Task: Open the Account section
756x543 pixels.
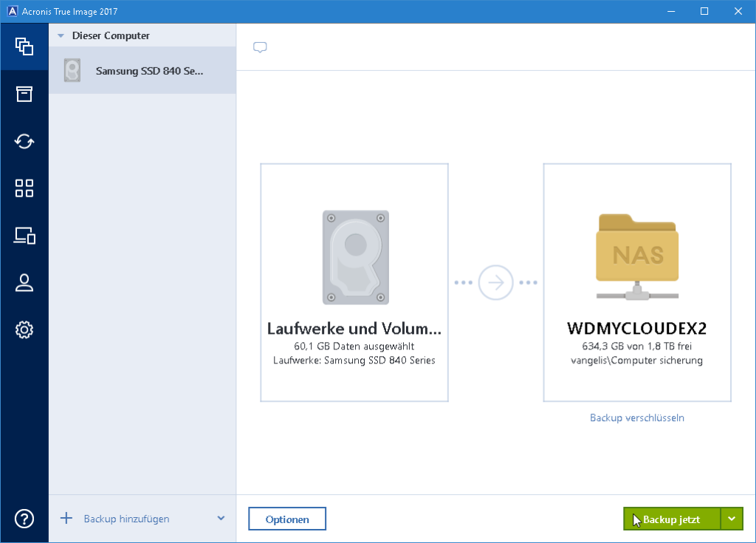Action: tap(24, 283)
